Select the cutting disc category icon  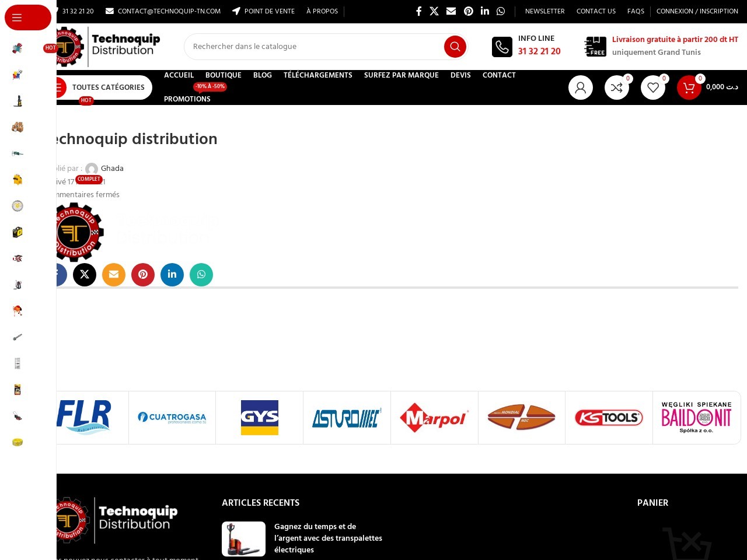coord(18,206)
